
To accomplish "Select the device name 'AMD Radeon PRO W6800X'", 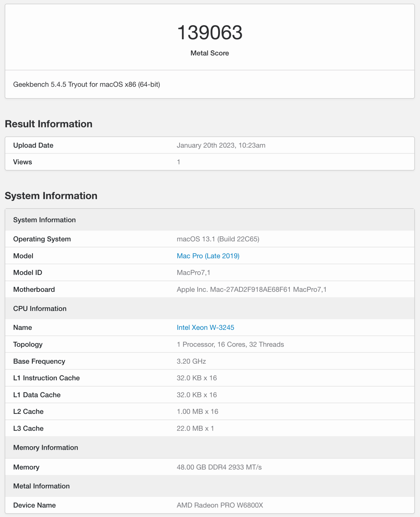I will pos(220,505).
